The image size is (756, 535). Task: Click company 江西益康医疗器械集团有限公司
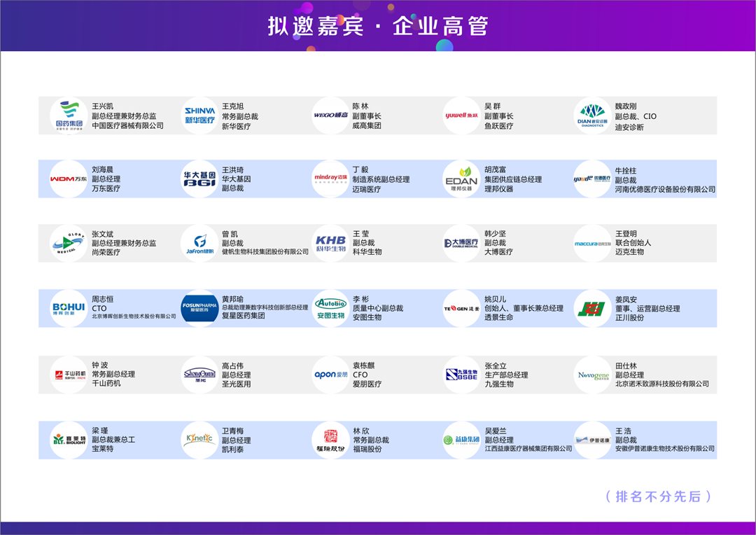tap(528, 449)
